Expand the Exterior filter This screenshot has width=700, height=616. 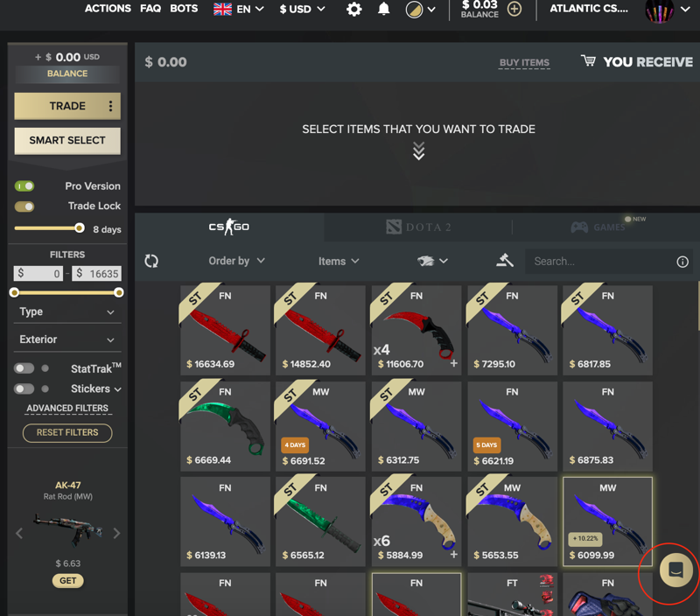coord(67,339)
